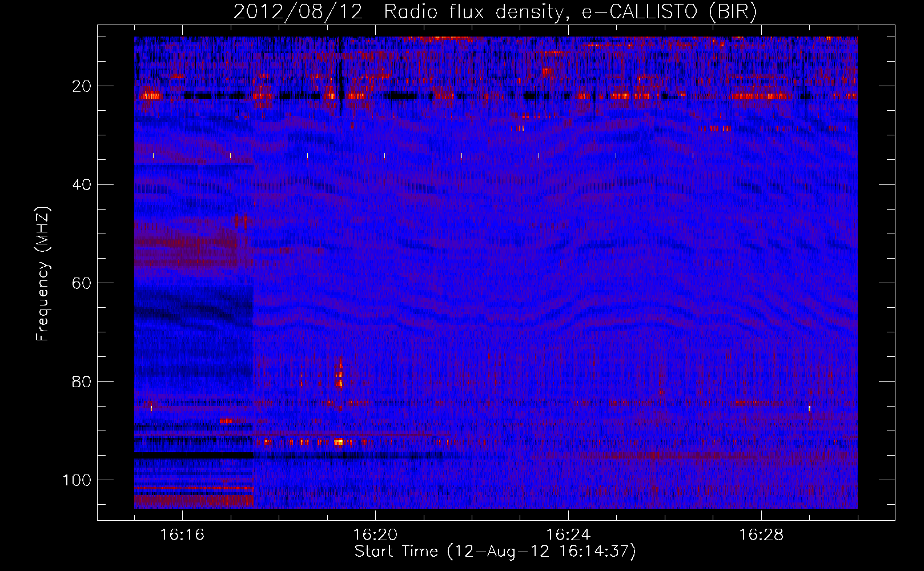This screenshot has width=924, height=571.
Task: Click the bright yellow burst near 92 MHz at 16:19
Action: [x=340, y=442]
